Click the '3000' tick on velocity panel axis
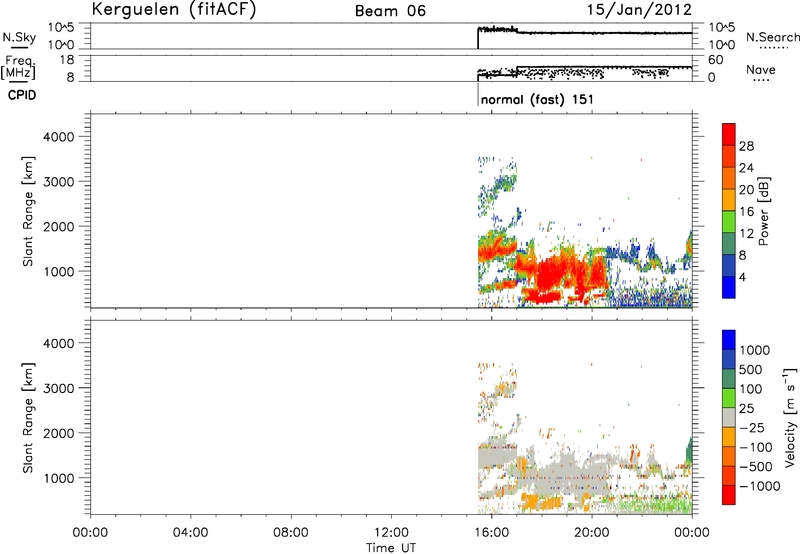The height and width of the screenshot is (554, 800). point(58,388)
